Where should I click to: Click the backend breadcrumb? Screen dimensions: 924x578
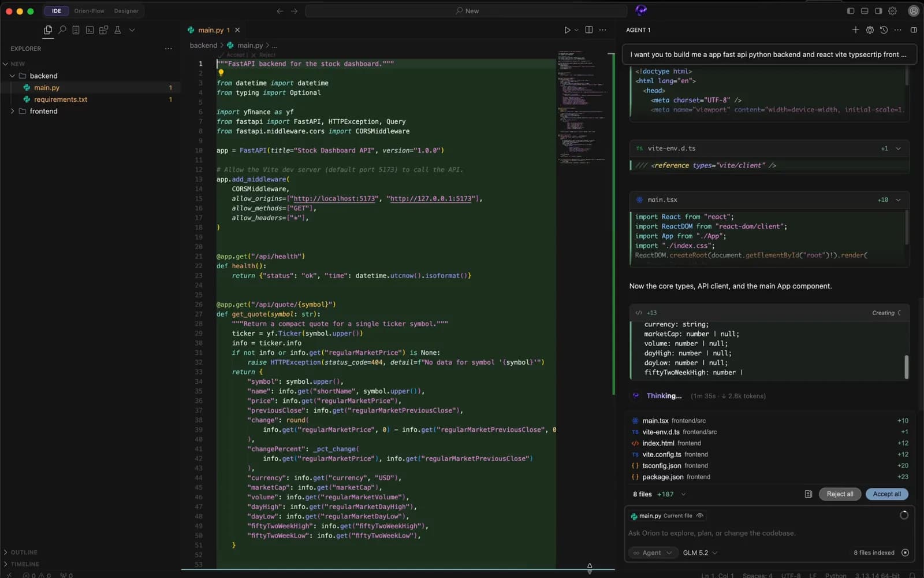coord(203,45)
